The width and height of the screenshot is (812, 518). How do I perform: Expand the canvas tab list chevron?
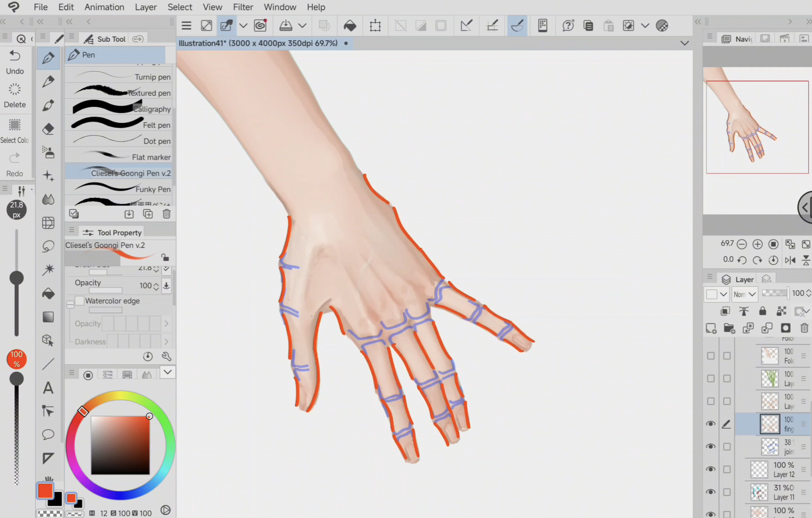[684, 43]
